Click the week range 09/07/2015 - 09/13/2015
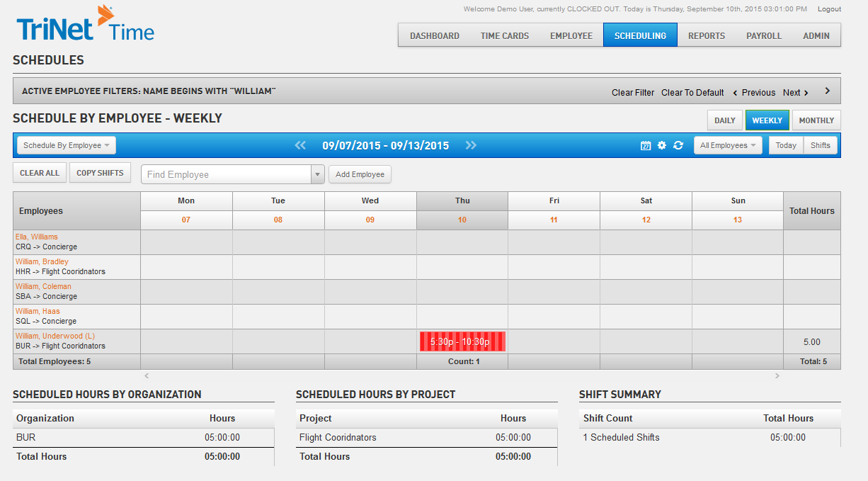The height and width of the screenshot is (481, 868). pos(386,145)
